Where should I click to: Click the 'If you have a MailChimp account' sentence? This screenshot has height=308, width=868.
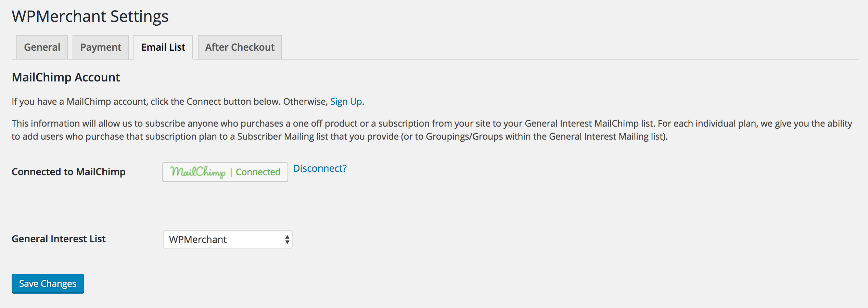(169, 102)
